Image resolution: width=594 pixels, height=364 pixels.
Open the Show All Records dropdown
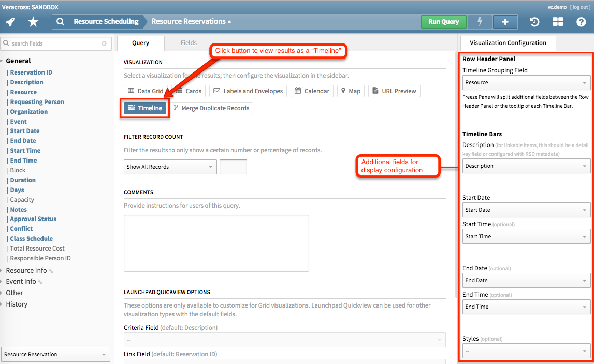[x=170, y=167]
